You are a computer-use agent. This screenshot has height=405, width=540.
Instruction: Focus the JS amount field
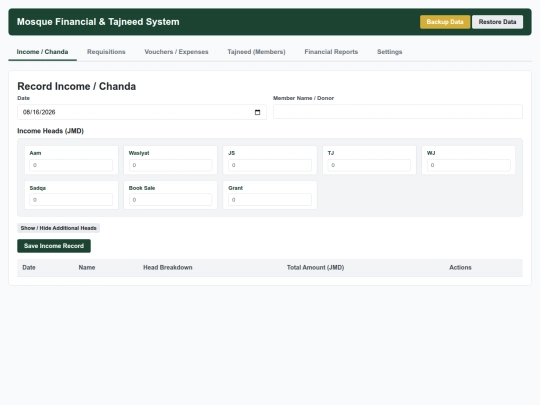click(270, 165)
